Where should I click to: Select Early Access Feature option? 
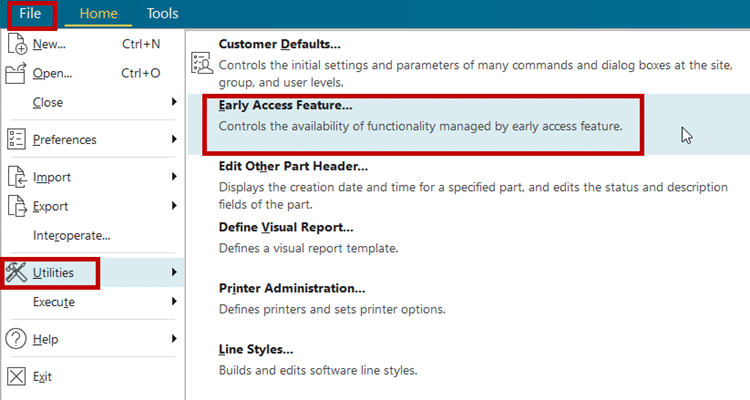(x=286, y=105)
